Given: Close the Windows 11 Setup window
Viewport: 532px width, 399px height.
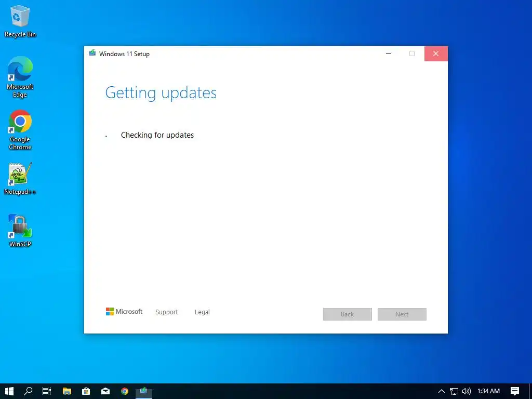Looking at the screenshot, I should coord(436,54).
